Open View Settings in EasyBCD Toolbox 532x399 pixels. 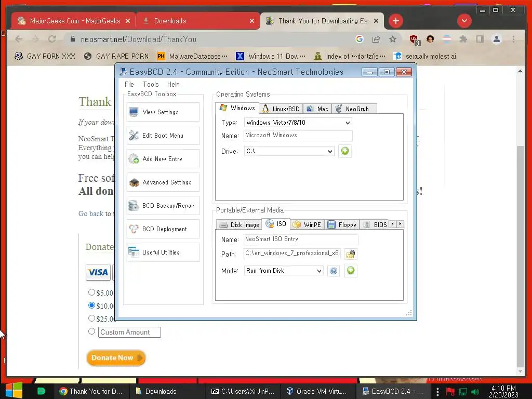(x=163, y=112)
